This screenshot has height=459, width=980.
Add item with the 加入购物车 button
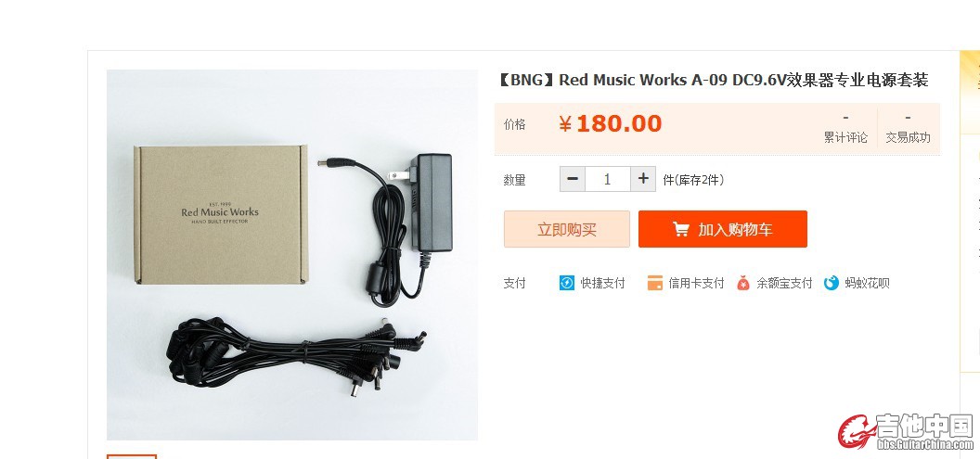tap(723, 229)
